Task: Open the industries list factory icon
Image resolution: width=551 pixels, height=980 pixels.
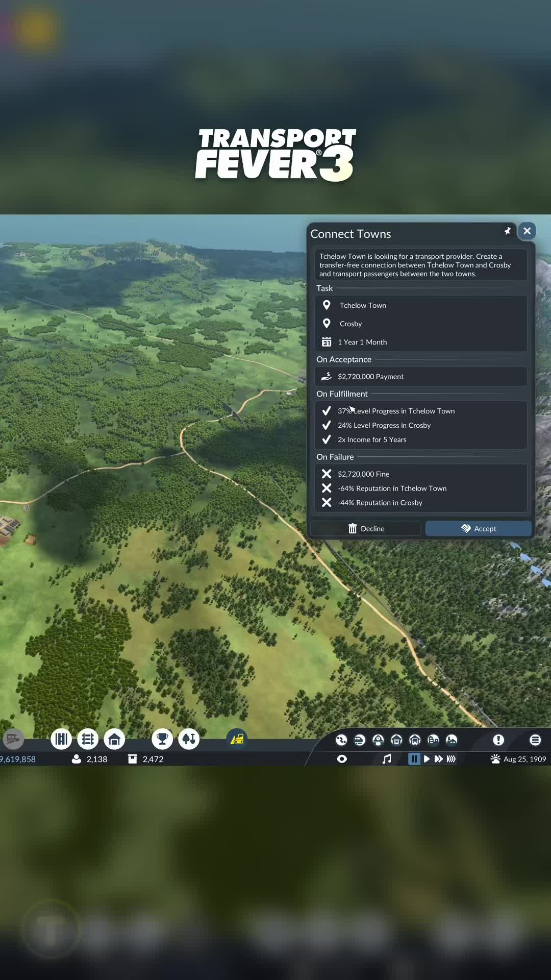Action: (x=452, y=740)
